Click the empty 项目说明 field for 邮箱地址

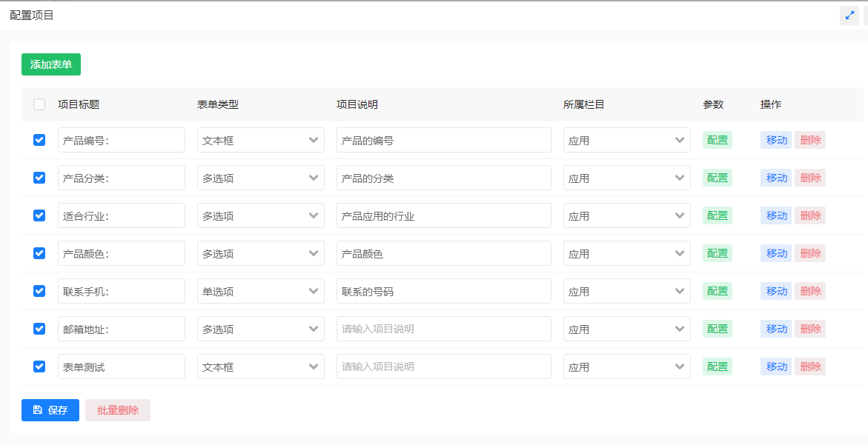[443, 329]
